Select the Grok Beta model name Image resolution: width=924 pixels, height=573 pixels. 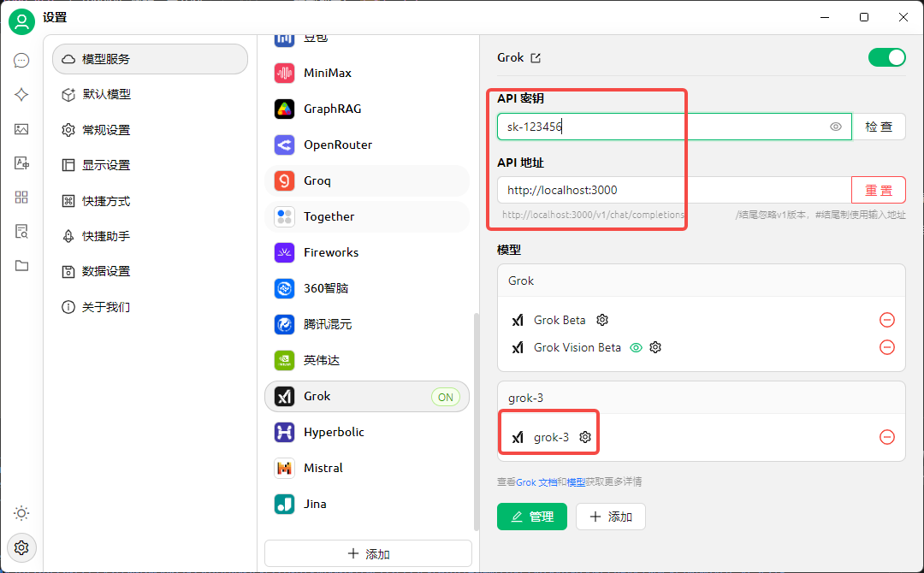560,320
